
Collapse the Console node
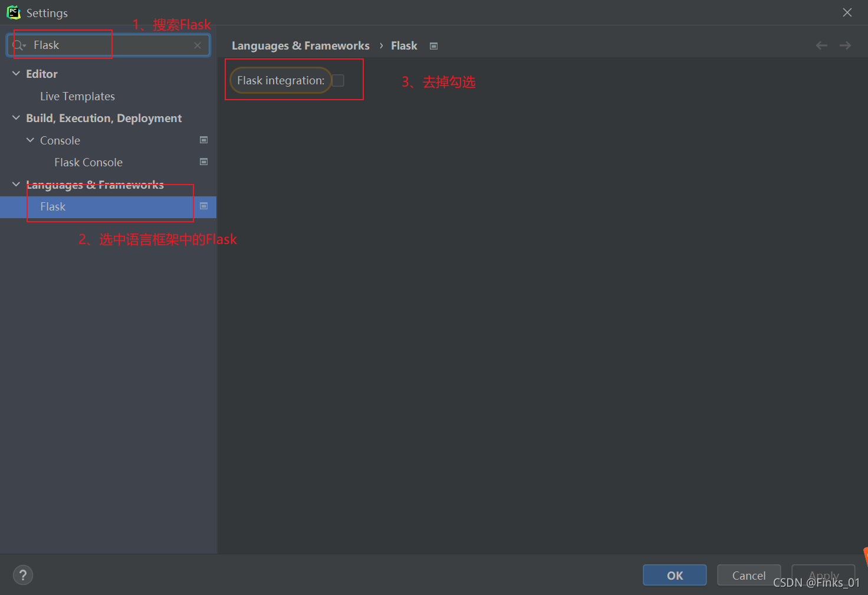click(x=30, y=140)
